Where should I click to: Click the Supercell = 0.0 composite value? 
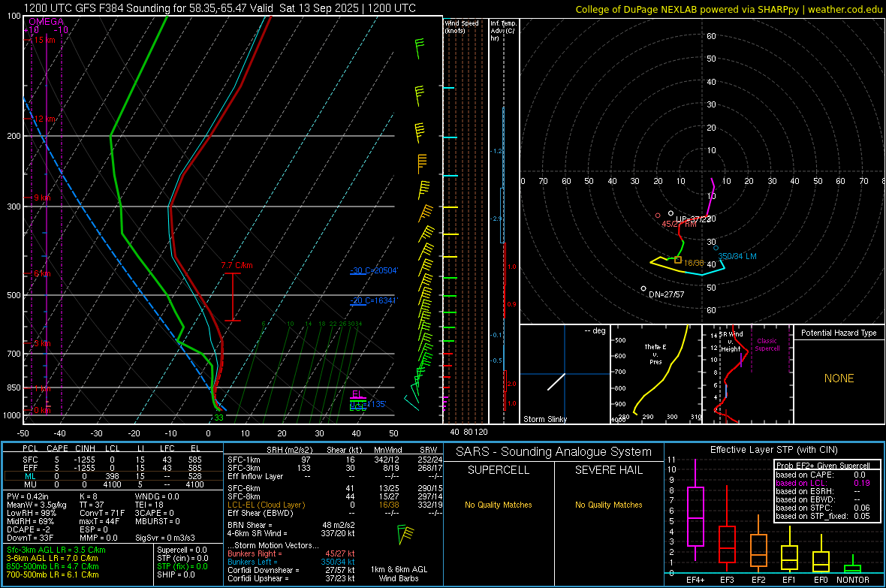click(x=182, y=550)
